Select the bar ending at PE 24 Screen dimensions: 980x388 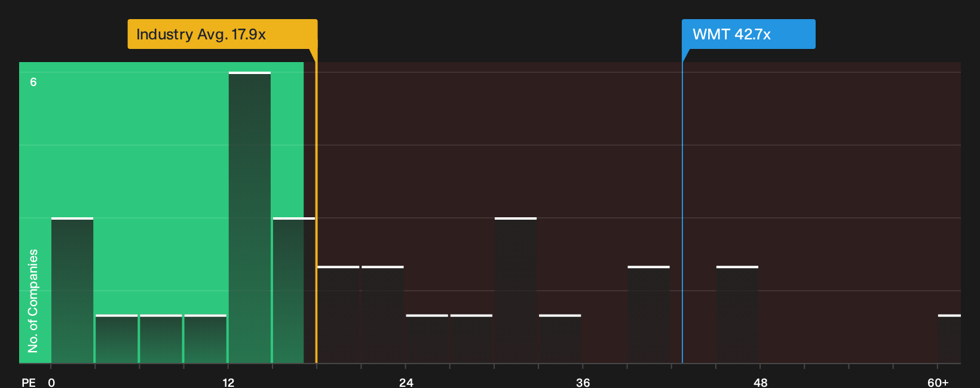pyautogui.click(x=382, y=315)
